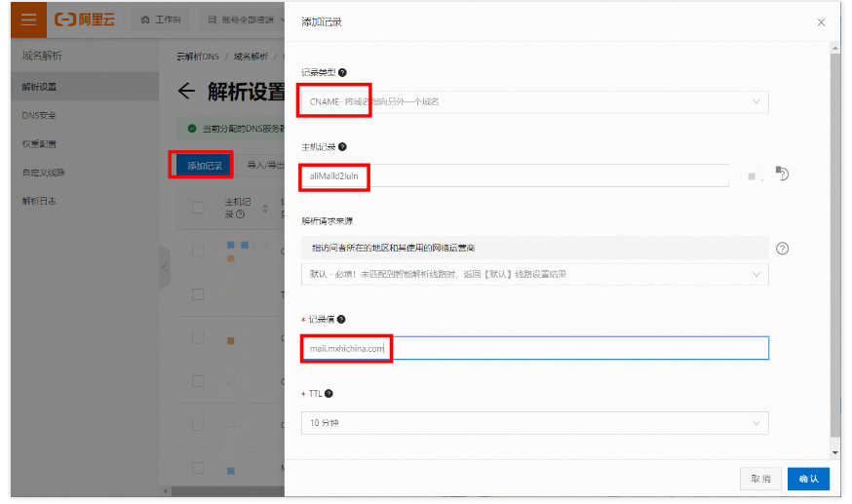Click 域名解析 breadcrumb link
This screenshot has height=504, width=852.
(x=251, y=57)
